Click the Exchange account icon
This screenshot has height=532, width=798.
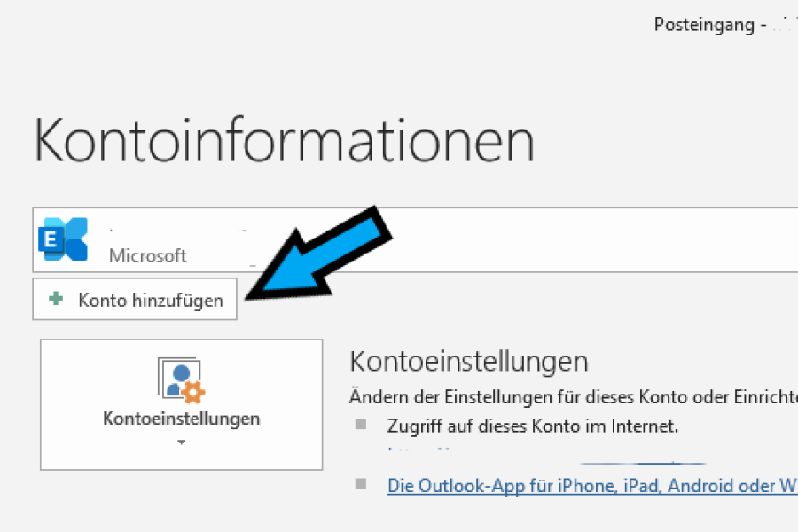click(63, 239)
